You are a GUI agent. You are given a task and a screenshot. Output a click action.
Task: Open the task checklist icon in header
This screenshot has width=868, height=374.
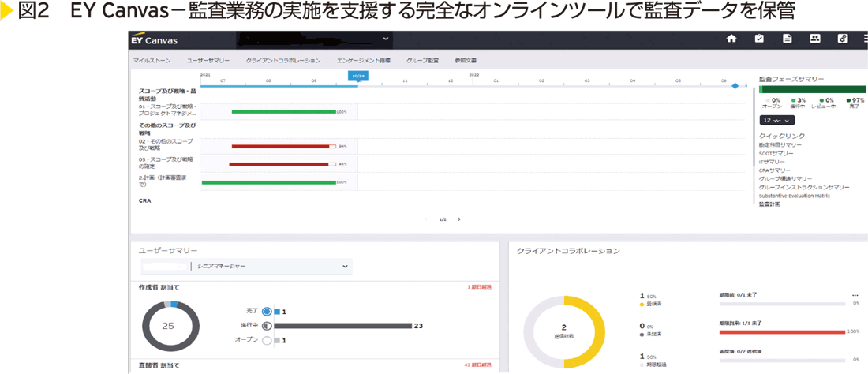(759, 39)
